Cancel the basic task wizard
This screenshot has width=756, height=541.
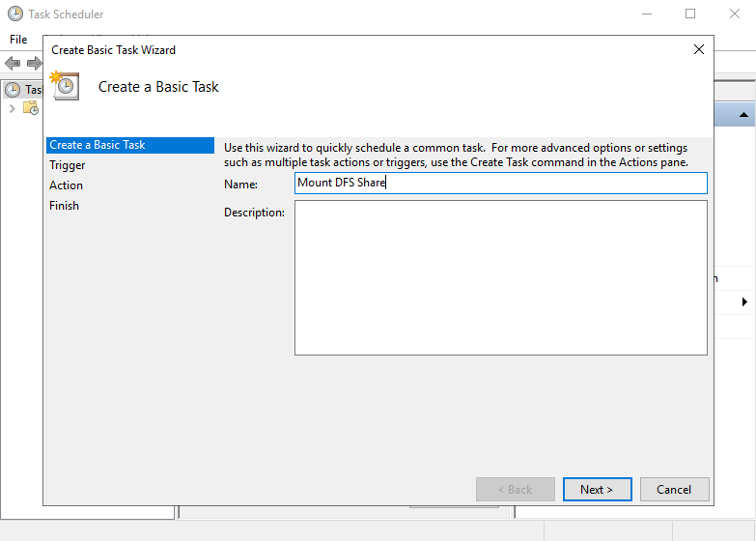click(x=674, y=490)
